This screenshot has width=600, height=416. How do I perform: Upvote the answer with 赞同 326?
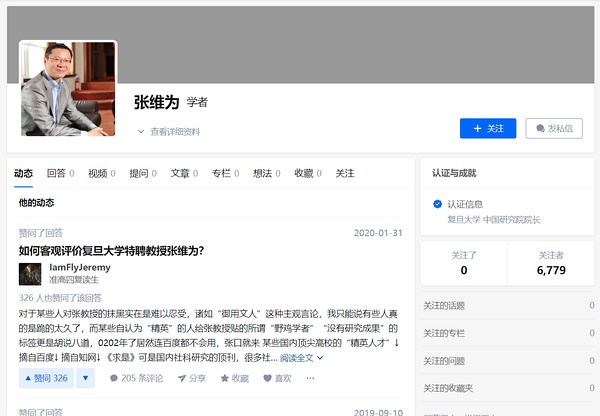coord(45,378)
